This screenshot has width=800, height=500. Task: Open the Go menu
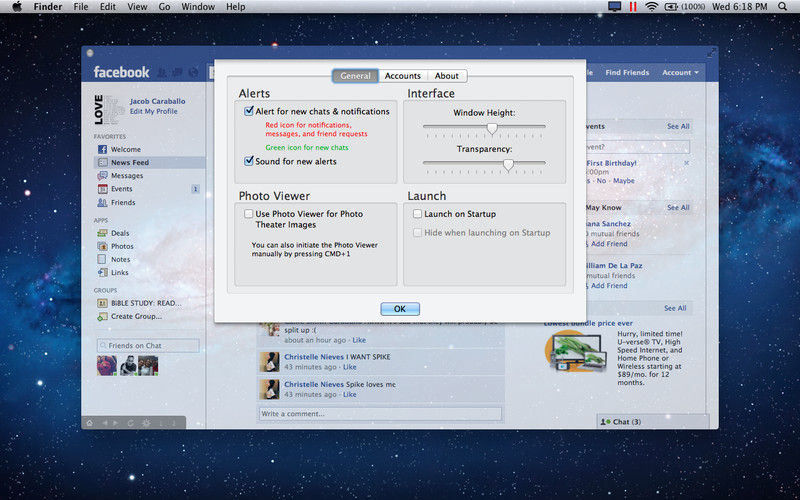pyautogui.click(x=164, y=7)
